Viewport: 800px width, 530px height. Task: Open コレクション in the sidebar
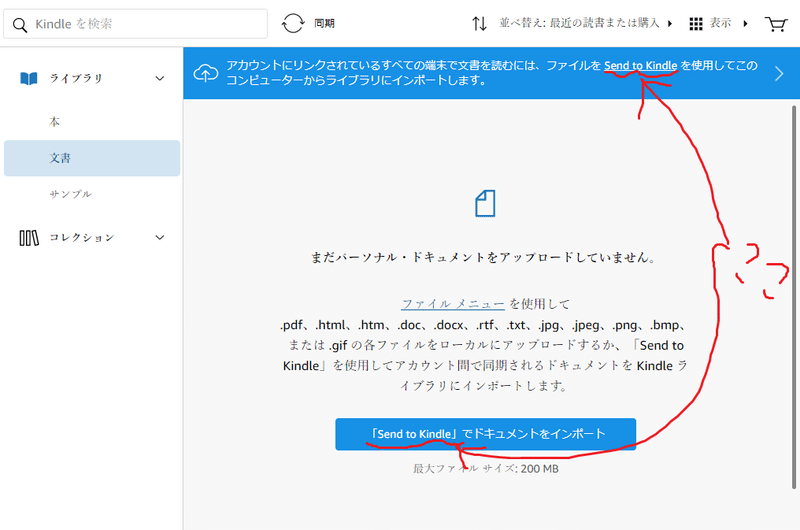82,237
